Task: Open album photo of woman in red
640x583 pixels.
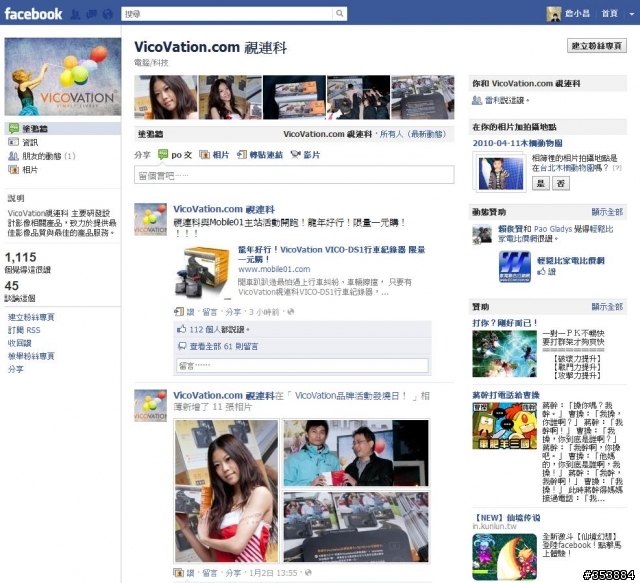Action: tap(227, 491)
